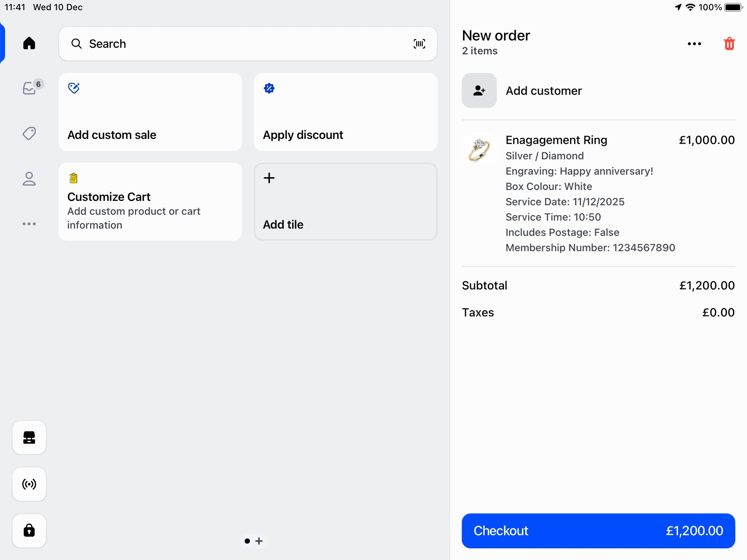Image resolution: width=747 pixels, height=560 pixels.
Task: Select the Apply discount tile
Action: [345, 112]
